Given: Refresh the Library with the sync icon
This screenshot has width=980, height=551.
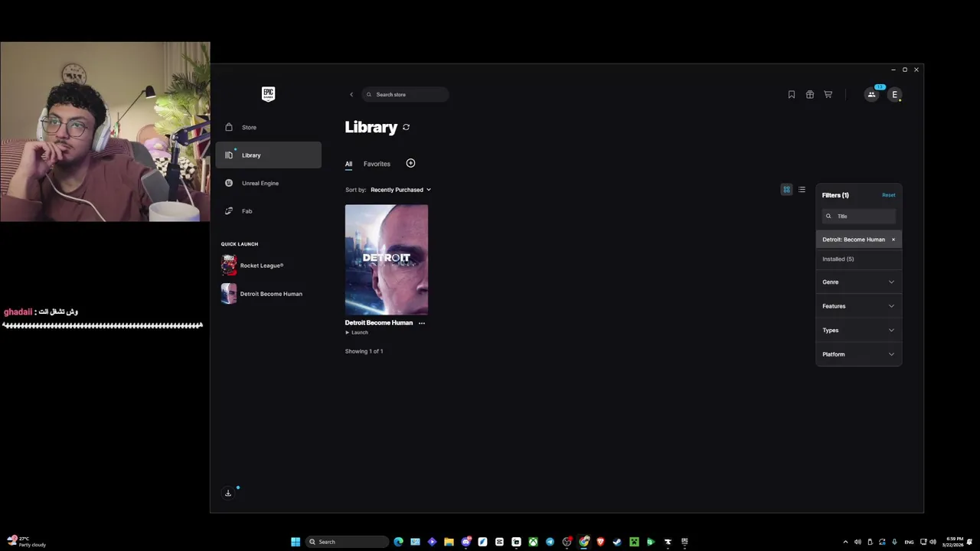Looking at the screenshot, I should 406,127.
